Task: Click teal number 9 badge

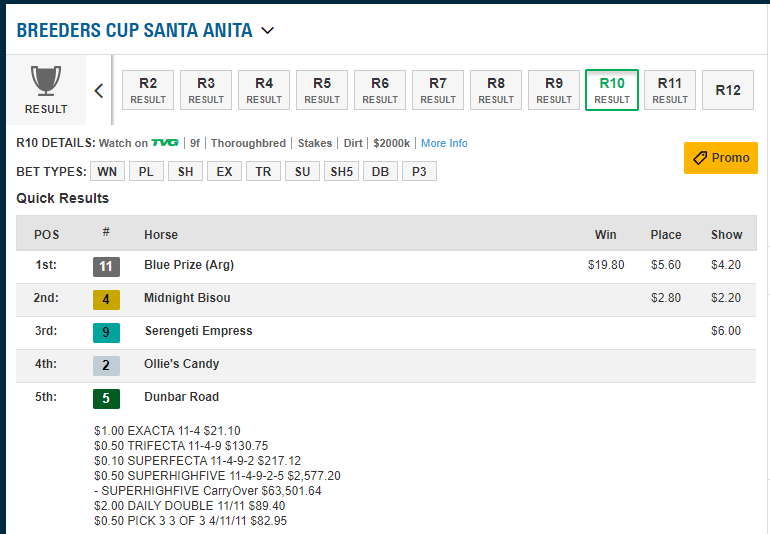Action: coord(106,333)
